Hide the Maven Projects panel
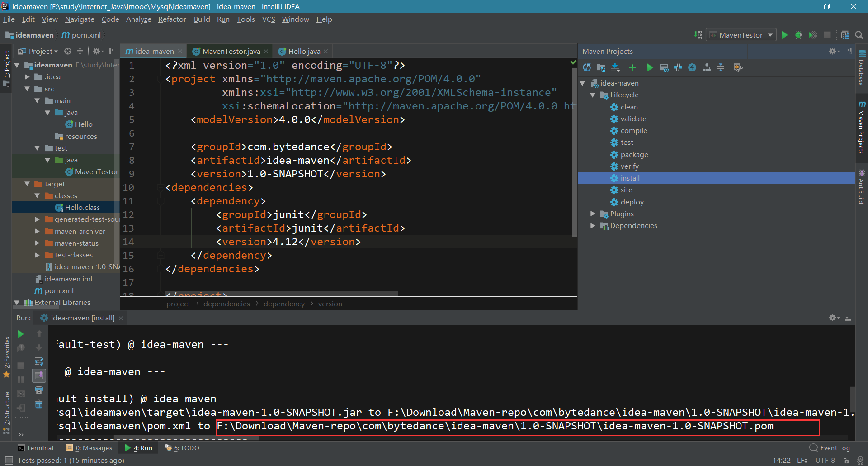 (x=848, y=51)
